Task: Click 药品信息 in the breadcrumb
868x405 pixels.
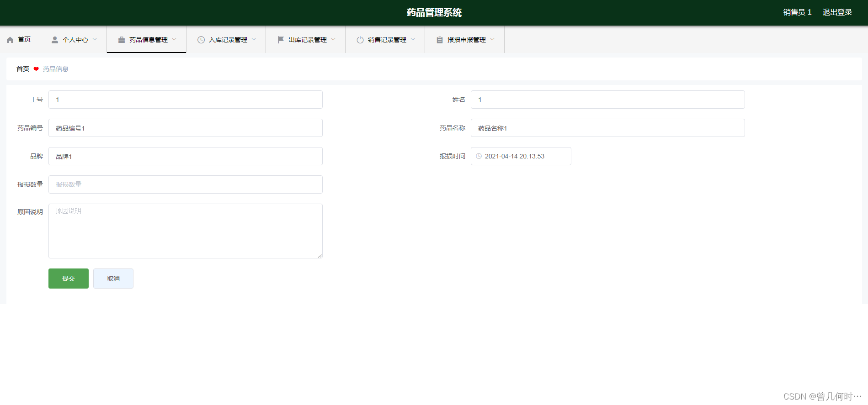Action: click(56, 69)
